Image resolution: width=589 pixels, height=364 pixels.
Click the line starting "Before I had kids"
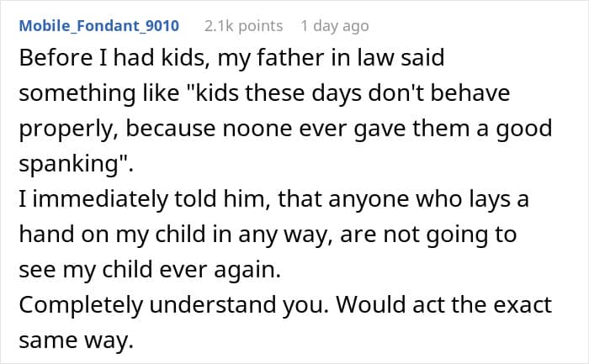231,61
